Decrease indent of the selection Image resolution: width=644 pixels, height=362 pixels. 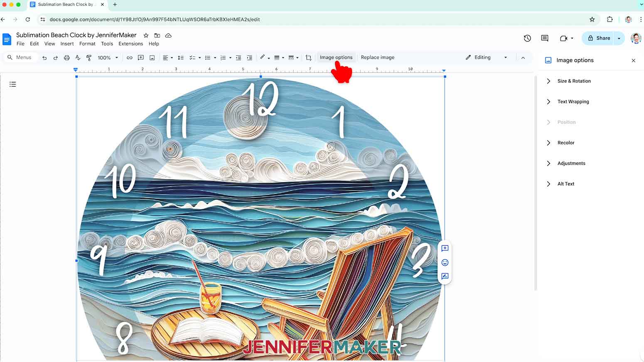click(x=238, y=58)
